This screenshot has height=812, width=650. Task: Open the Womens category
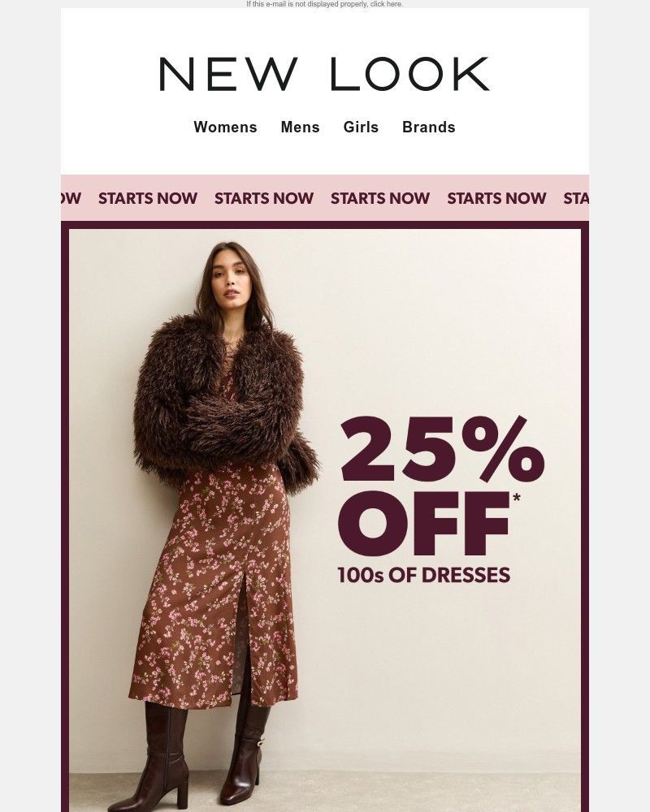(226, 127)
